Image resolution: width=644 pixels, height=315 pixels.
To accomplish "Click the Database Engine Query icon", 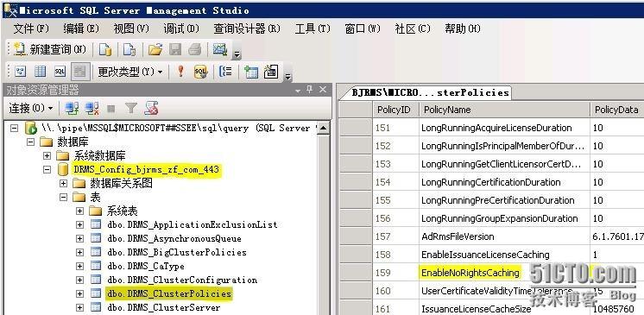I will (105, 50).
